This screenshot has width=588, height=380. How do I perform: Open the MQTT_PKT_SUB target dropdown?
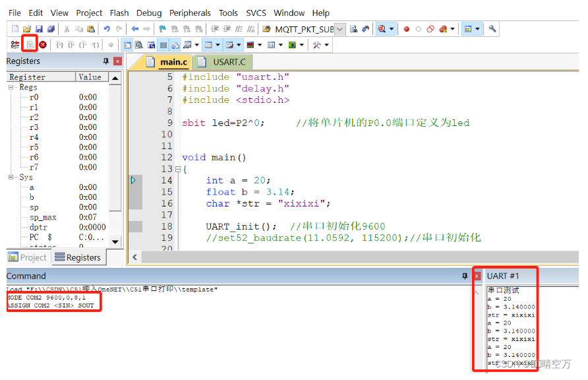pyautogui.click(x=339, y=29)
